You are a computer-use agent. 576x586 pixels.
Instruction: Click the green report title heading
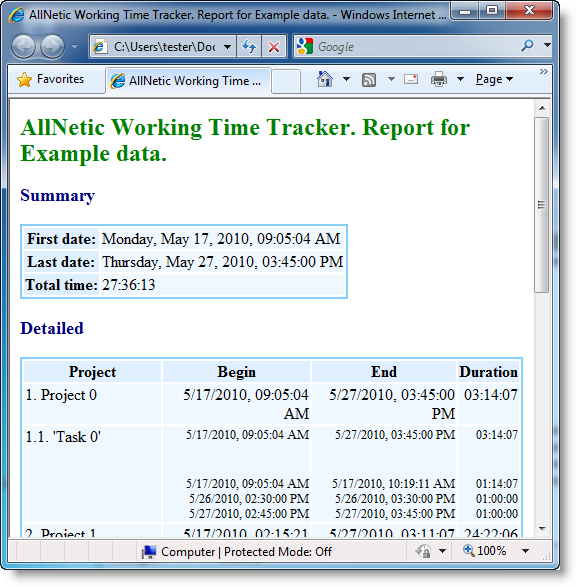click(x=245, y=140)
